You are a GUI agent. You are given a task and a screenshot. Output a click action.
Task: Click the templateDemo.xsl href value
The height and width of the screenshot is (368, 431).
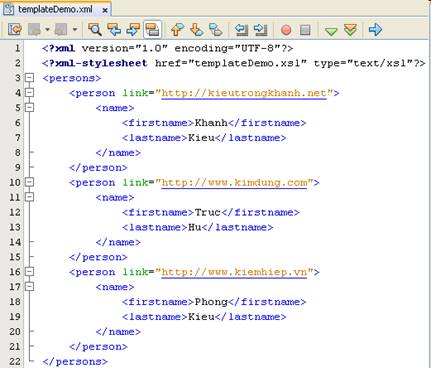click(x=247, y=63)
